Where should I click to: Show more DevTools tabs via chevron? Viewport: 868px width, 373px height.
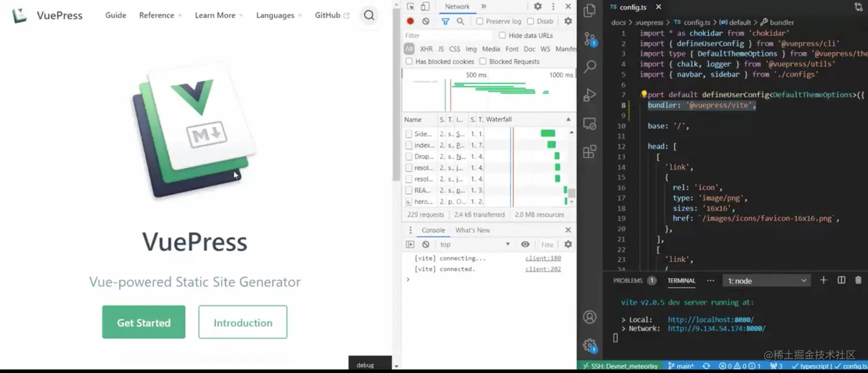483,6
